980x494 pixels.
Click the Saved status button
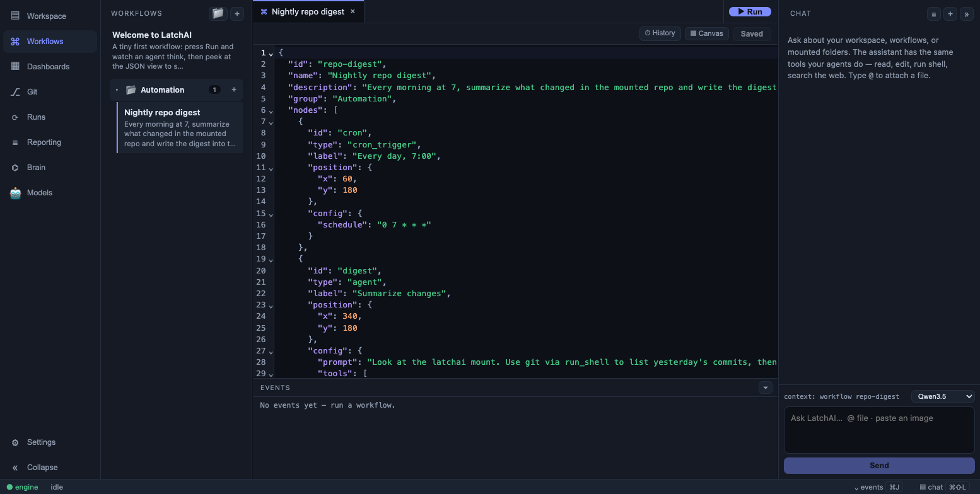752,33
